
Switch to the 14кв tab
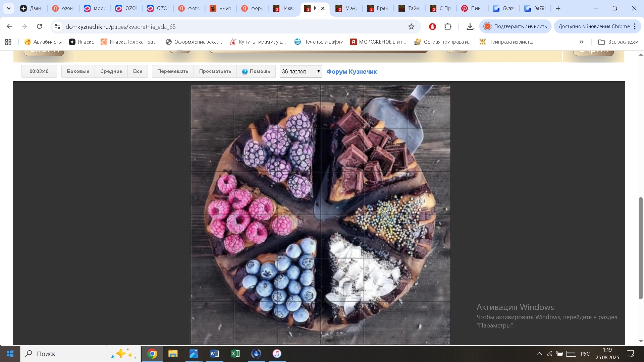(x=284, y=8)
